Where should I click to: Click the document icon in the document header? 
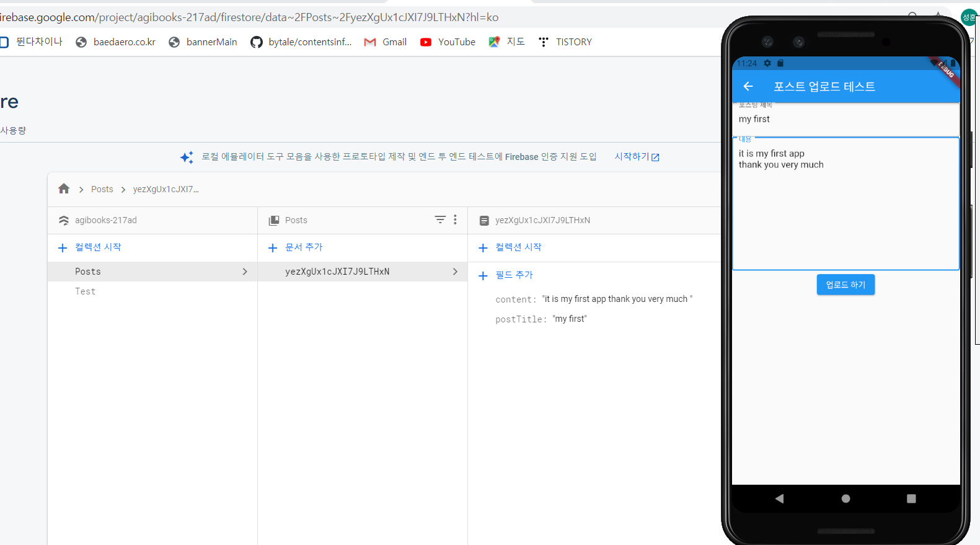point(484,220)
